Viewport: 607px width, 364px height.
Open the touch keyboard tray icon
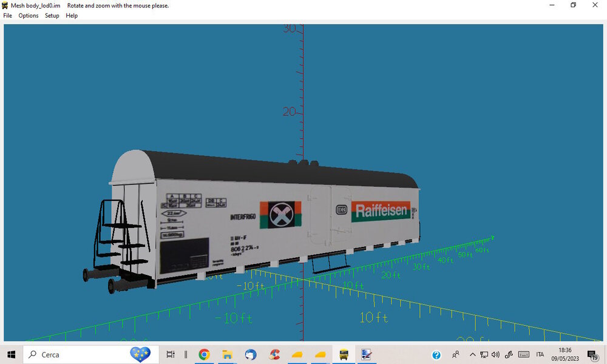[523, 354]
